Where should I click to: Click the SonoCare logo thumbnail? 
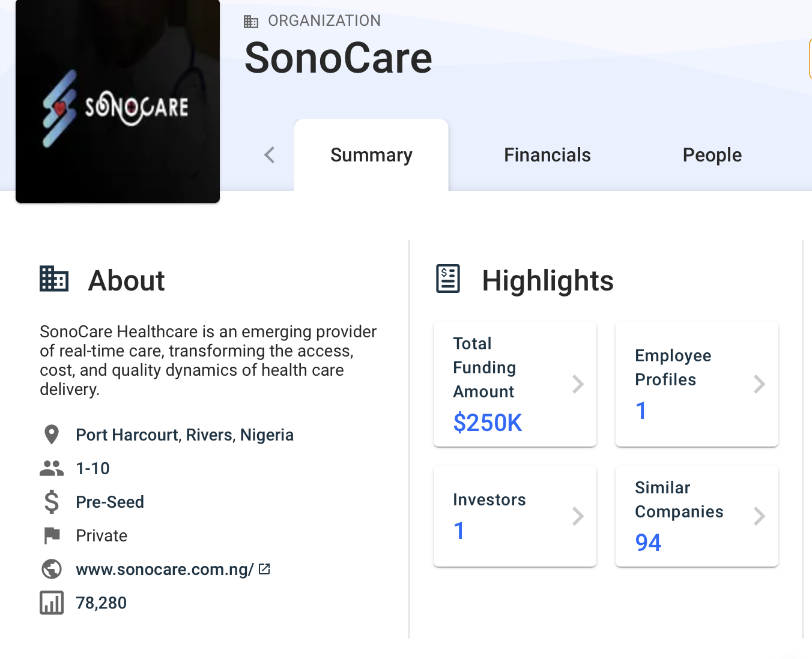[118, 101]
